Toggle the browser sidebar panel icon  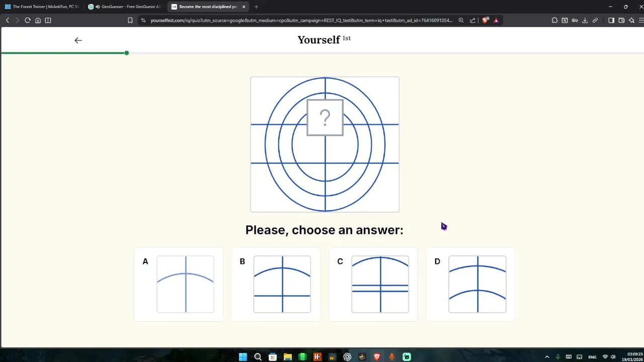[x=611, y=20]
